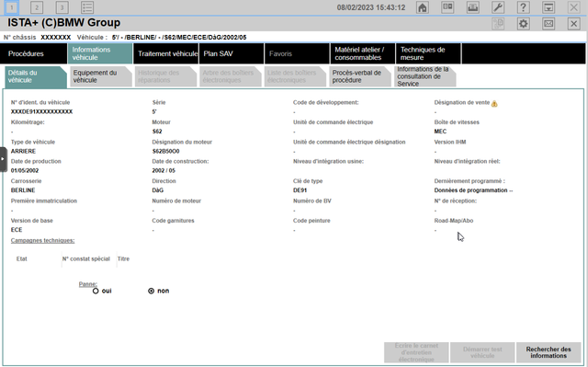
Task: Click the vehicle ident number XXXDE91XXXXXXXXXX
Action: tap(41, 112)
